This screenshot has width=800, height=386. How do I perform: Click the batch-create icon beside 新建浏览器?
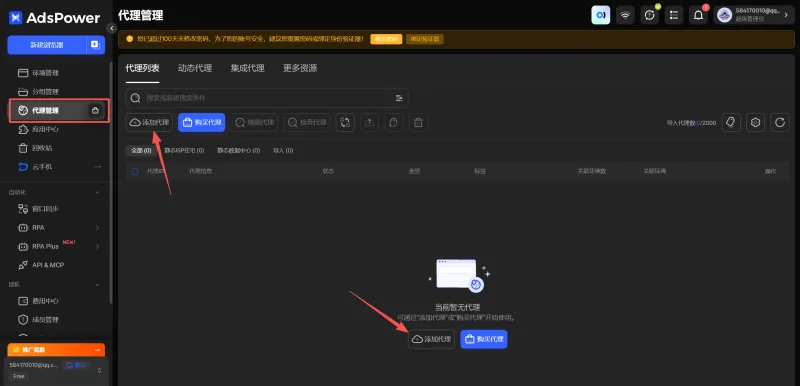pyautogui.click(x=95, y=45)
